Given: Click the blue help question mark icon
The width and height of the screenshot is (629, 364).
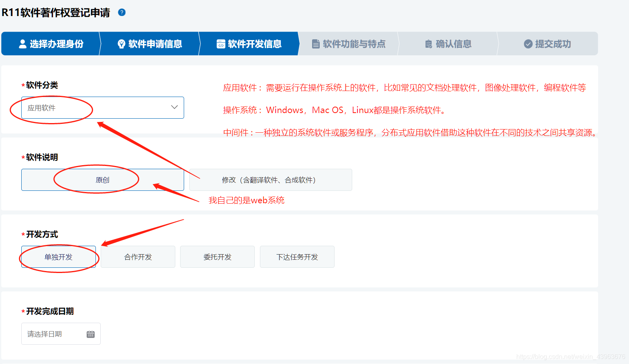Looking at the screenshot, I should (122, 12).
